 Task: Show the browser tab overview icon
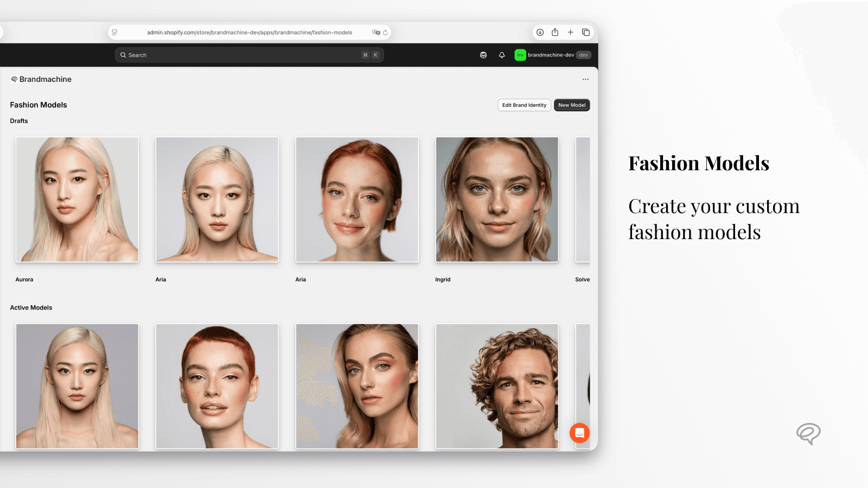point(586,33)
